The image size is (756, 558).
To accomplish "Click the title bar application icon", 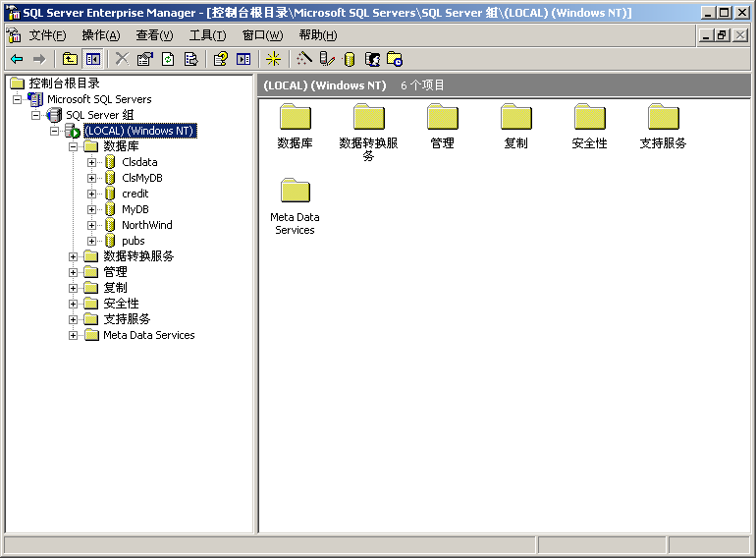I will [13, 13].
